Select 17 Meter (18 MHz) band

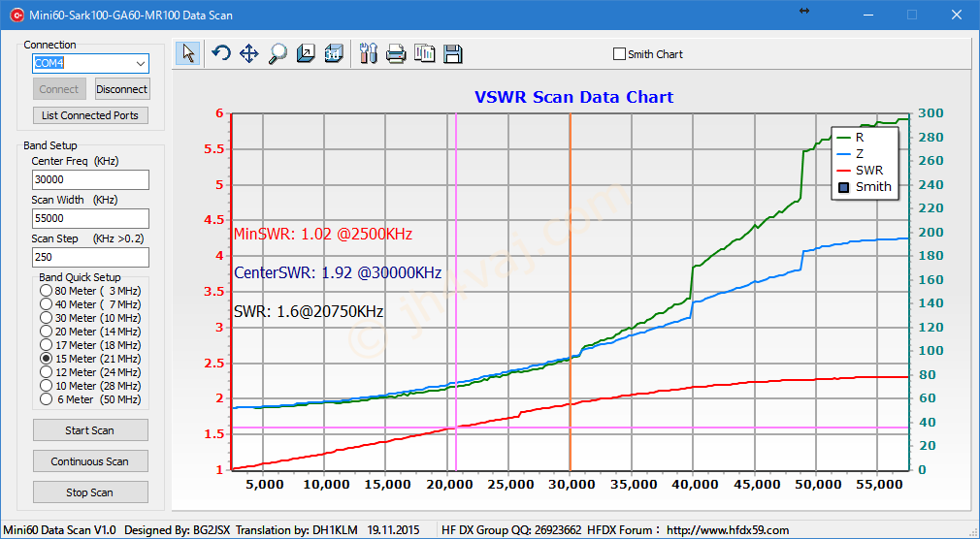click(x=46, y=345)
